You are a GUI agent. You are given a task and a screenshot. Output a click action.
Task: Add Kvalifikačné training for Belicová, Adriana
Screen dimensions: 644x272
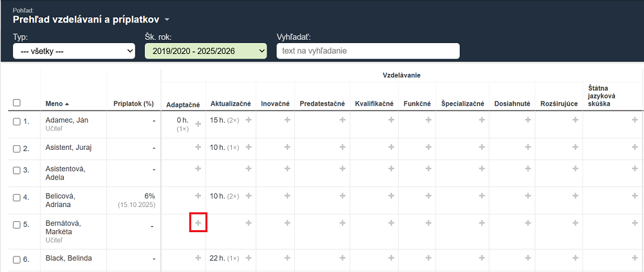click(x=390, y=195)
